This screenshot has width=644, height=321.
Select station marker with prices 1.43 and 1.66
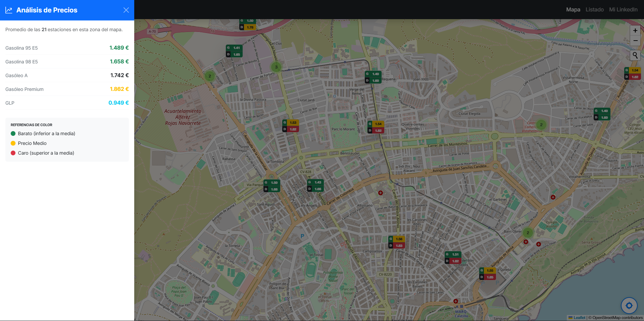tap(315, 185)
